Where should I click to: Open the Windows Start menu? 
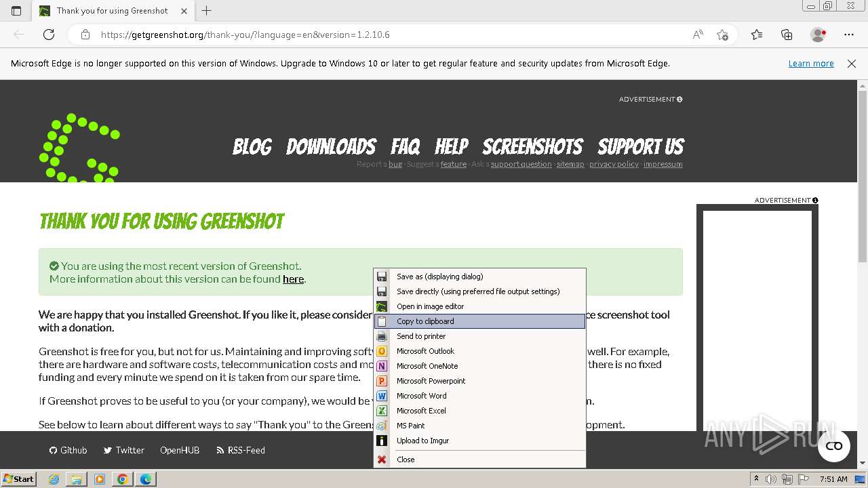pyautogui.click(x=19, y=479)
